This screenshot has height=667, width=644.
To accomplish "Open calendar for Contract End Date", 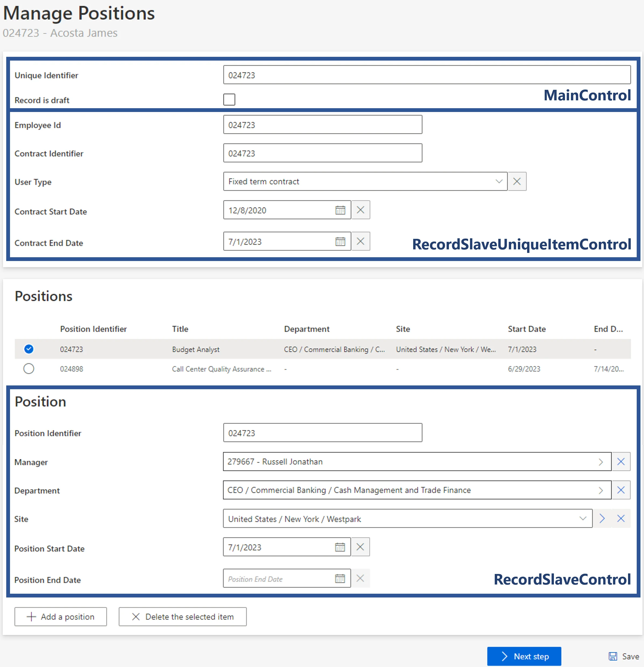I will tap(340, 242).
